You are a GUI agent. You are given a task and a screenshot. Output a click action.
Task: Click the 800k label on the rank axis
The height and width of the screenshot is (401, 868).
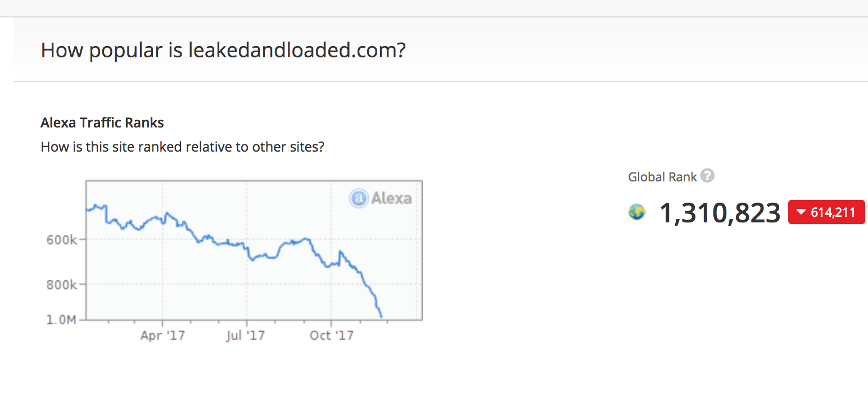[62, 285]
